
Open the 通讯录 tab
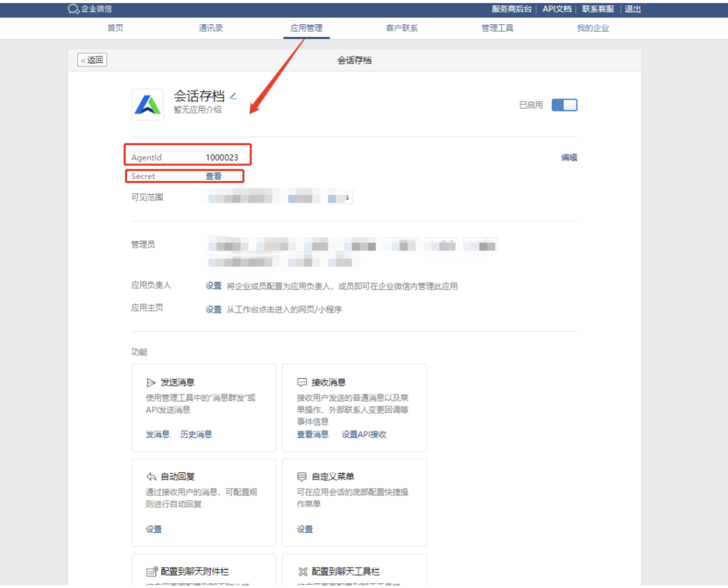[x=211, y=28]
